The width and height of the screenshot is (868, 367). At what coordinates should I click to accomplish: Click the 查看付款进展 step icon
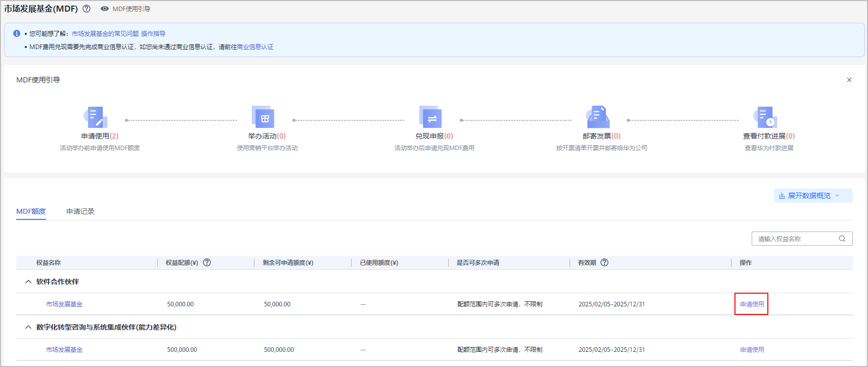click(x=766, y=117)
